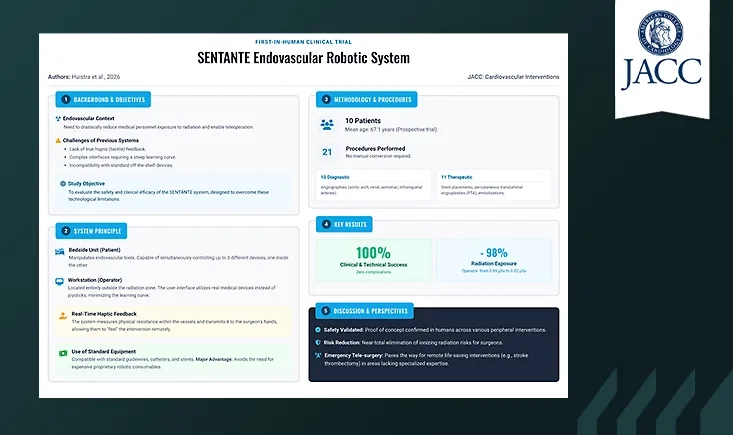
Task: Click the 100% Clinical & Technical Success card
Action: pyautogui.click(x=374, y=260)
